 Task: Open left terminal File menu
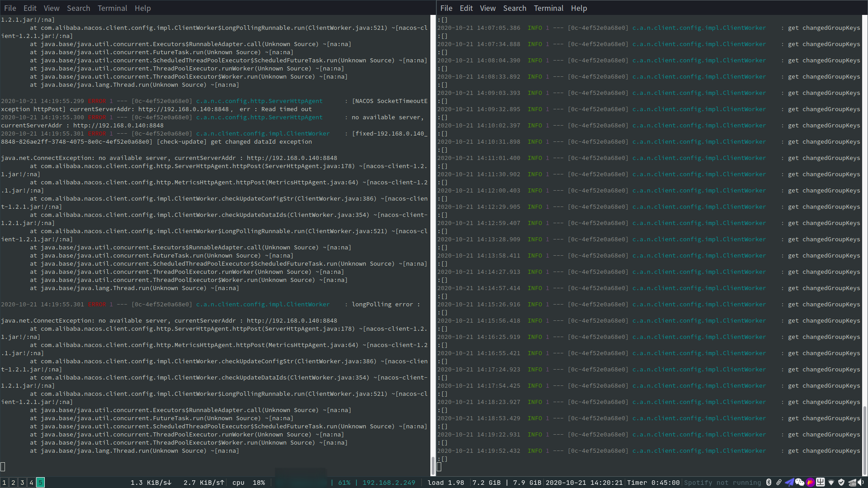[10, 8]
